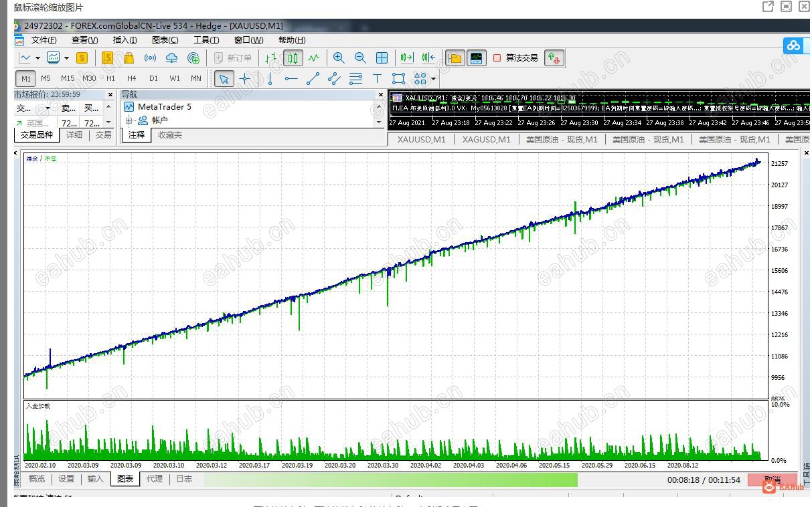The height and width of the screenshot is (507, 812).
Task: Click the tile windows grid icon
Action: [x=382, y=58]
